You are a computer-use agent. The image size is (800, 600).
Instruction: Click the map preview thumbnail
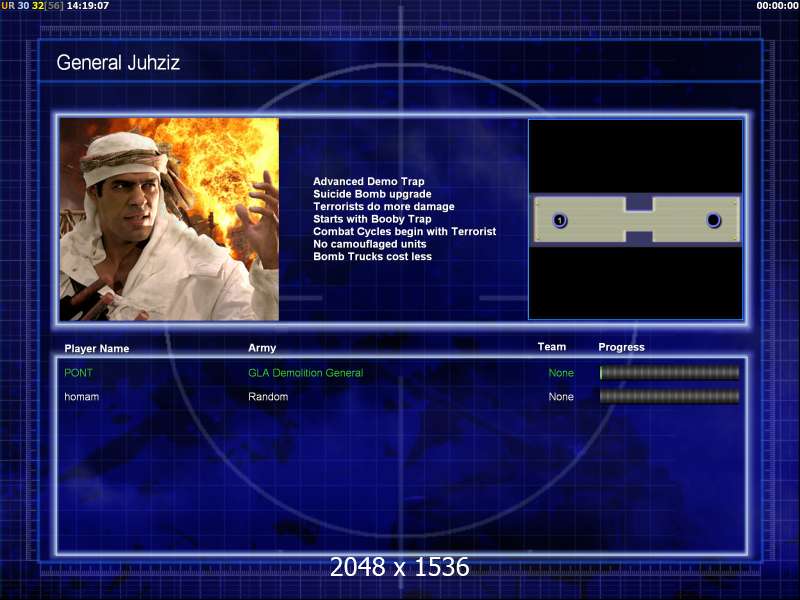[635, 219]
